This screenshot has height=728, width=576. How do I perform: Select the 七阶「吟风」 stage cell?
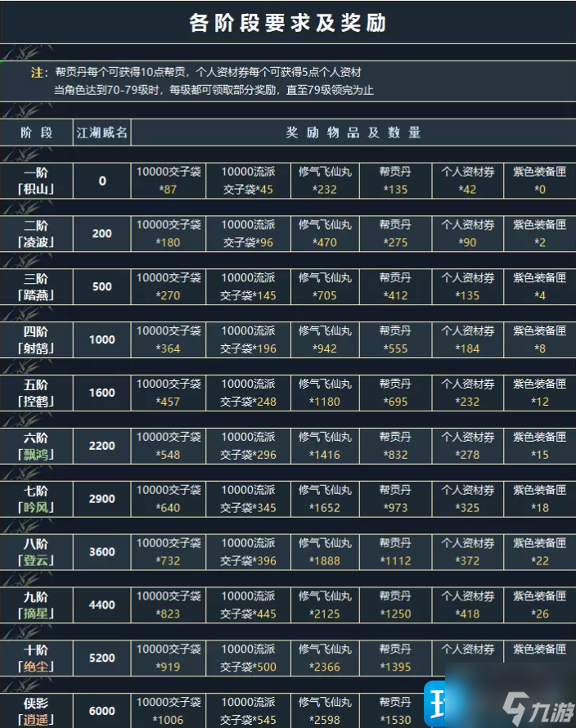[x=36, y=499]
